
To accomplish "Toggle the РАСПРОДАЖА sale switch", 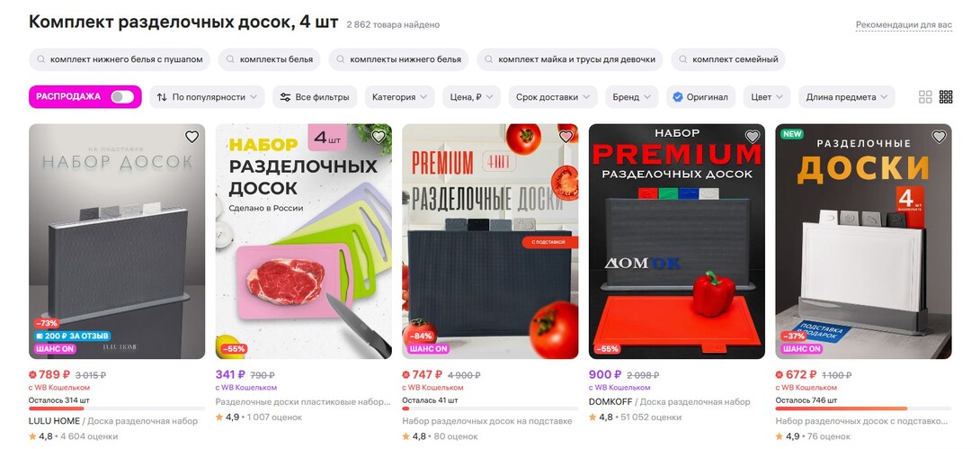I will click(x=122, y=97).
